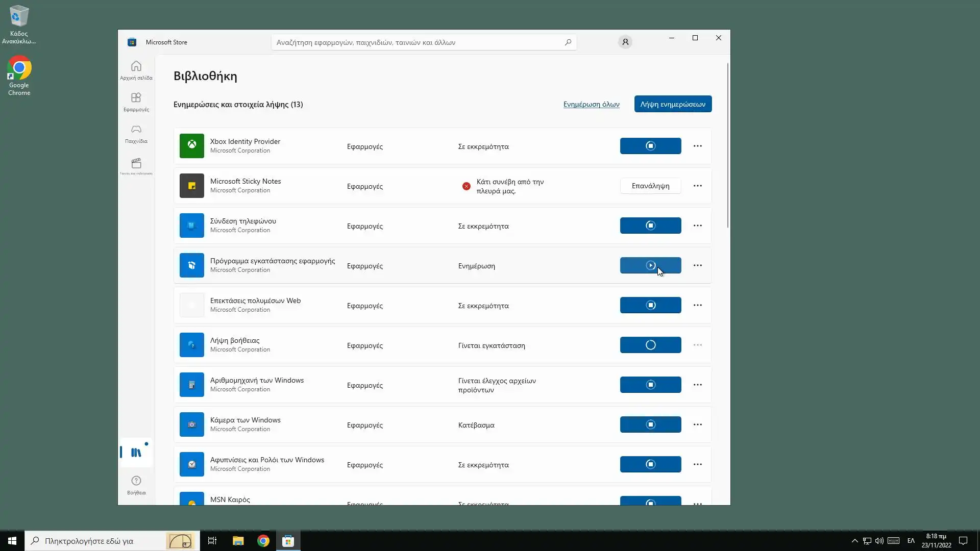Click the search magnifier icon in Store
Image resolution: width=980 pixels, height=551 pixels.
568,42
